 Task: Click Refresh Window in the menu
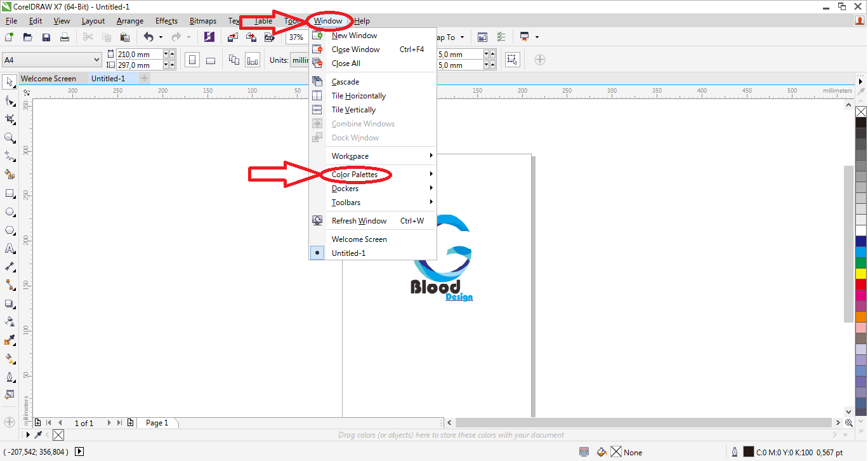pos(359,220)
